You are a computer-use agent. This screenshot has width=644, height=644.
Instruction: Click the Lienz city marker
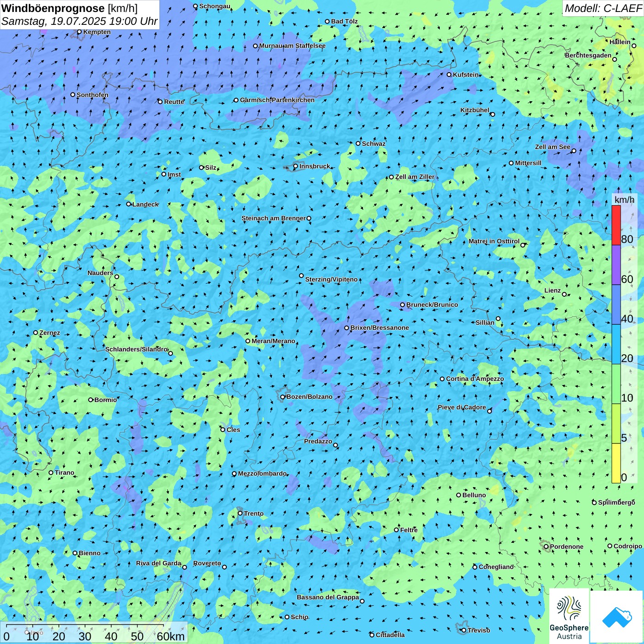[564, 294]
